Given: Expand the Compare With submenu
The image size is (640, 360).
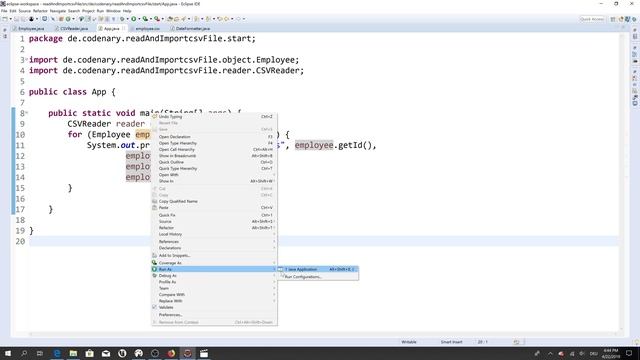Looking at the screenshot, I should 214,295.
